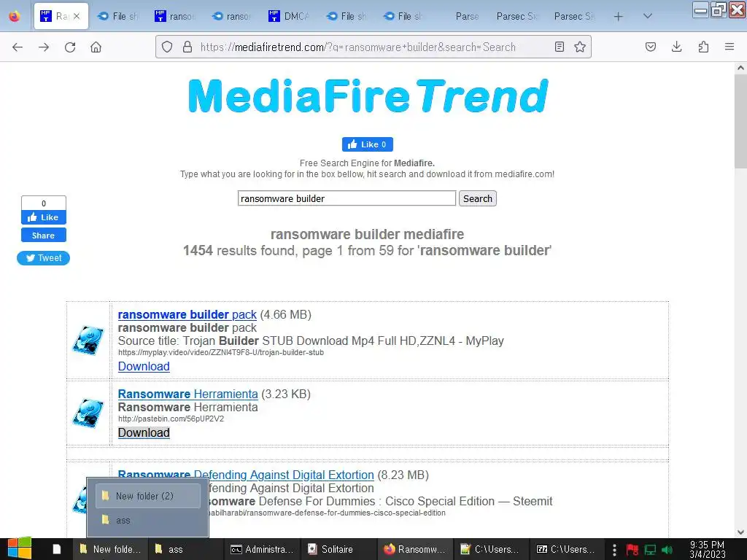Screen dimensions: 747x560
Task: Open the Firefox hamburger menu
Action: click(x=729, y=47)
